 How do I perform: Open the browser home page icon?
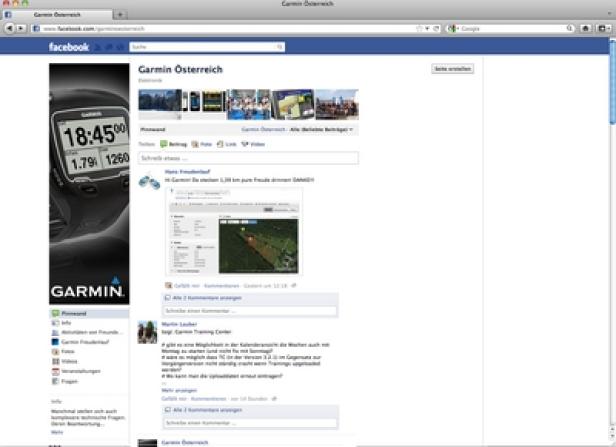(585, 28)
